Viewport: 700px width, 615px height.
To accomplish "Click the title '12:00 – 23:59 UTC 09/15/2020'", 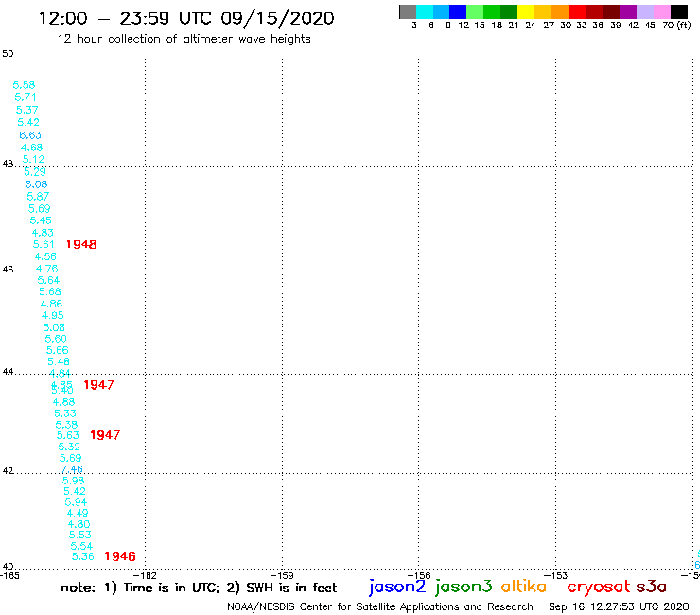I will pyautogui.click(x=186, y=18).
